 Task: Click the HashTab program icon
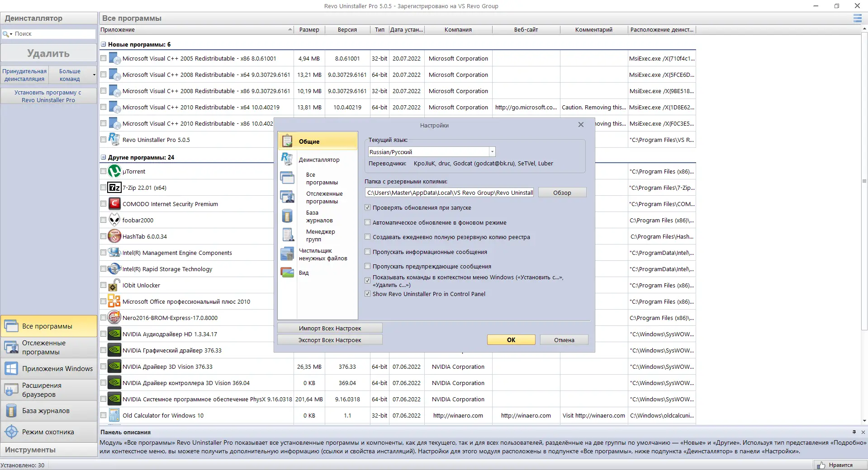coord(114,236)
